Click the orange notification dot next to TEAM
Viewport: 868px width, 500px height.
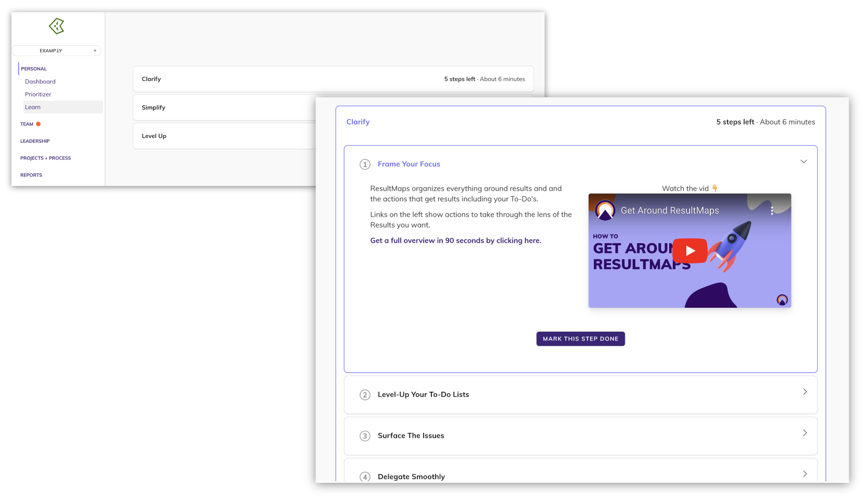click(39, 124)
